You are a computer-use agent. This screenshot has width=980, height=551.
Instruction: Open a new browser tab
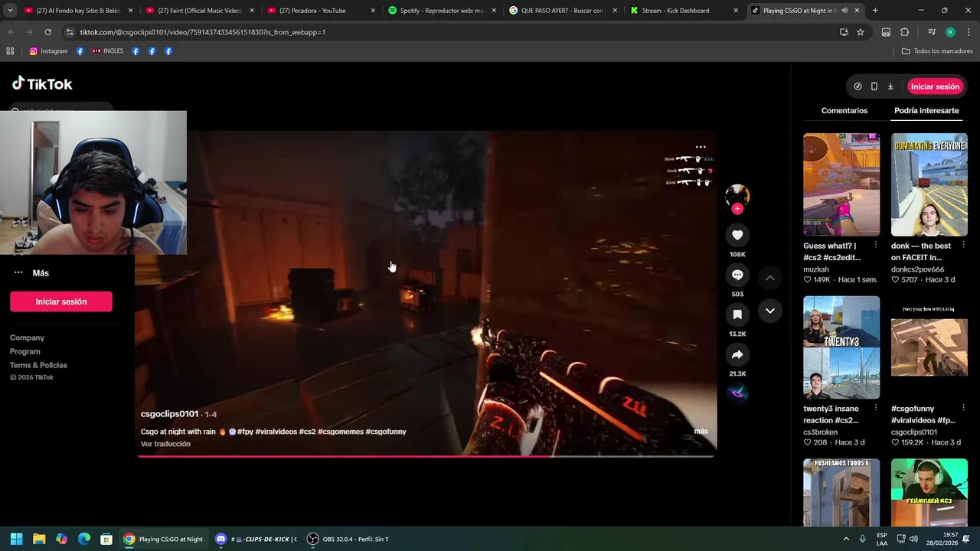point(875,11)
